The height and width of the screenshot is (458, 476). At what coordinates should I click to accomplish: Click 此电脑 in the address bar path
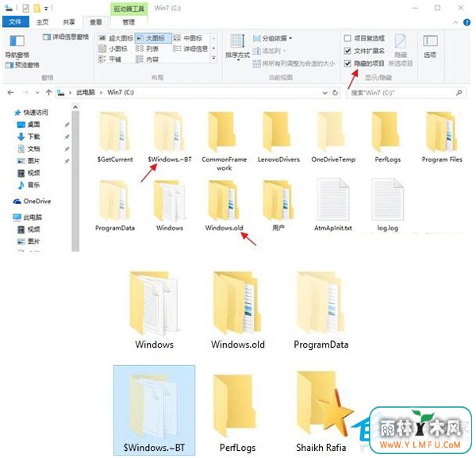pyautogui.click(x=86, y=92)
